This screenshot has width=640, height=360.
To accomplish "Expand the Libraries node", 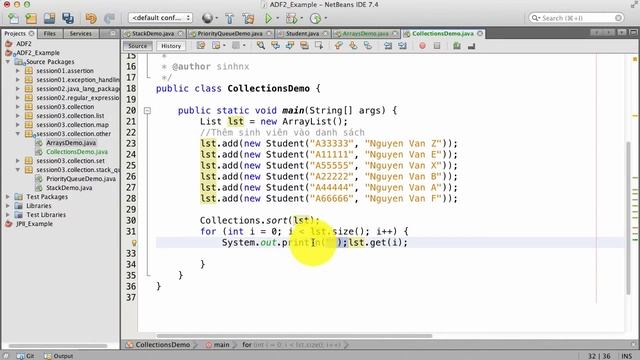I will point(8,206).
